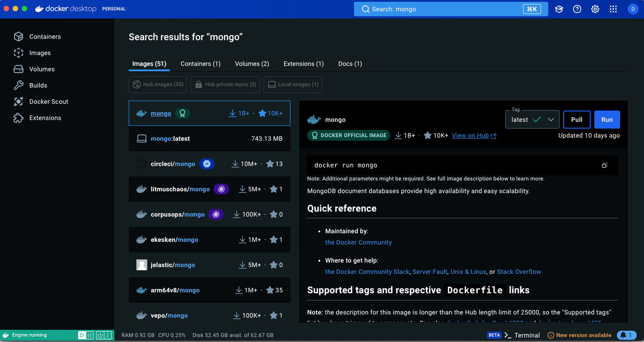644x342 pixels.
Task: Switch to the Volumes (2) tab
Action: (x=252, y=64)
